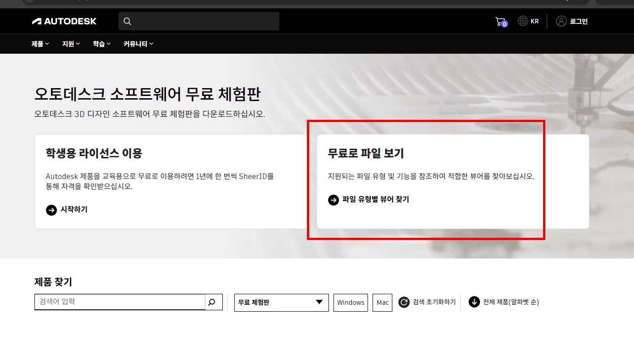This screenshot has height=364, width=634.
Task: Click the Autodesk logo
Action: pyautogui.click(x=64, y=21)
